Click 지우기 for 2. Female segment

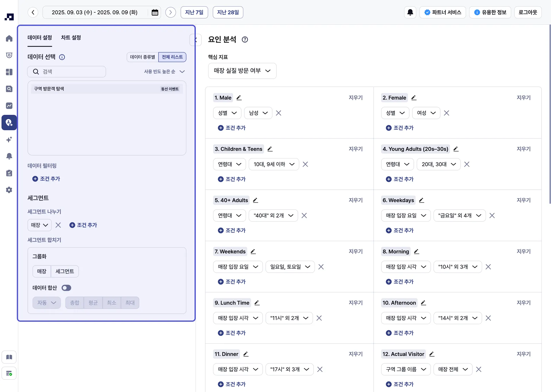523,98
